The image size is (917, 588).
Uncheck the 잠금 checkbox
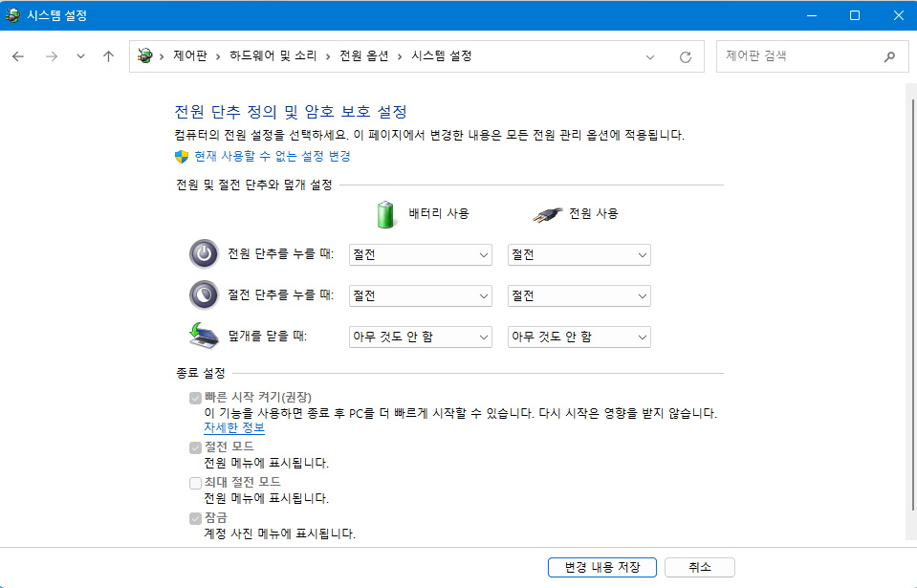tap(195, 517)
